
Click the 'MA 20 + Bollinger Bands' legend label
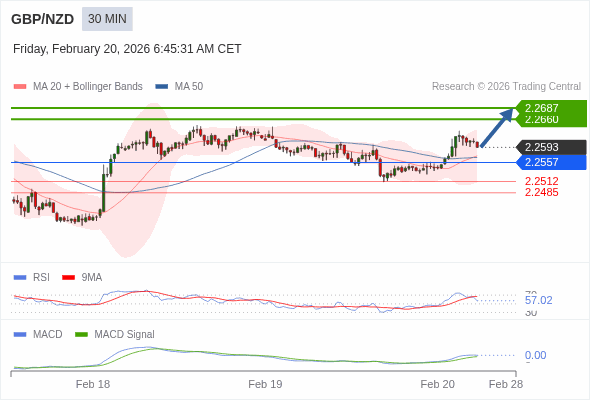(x=88, y=87)
